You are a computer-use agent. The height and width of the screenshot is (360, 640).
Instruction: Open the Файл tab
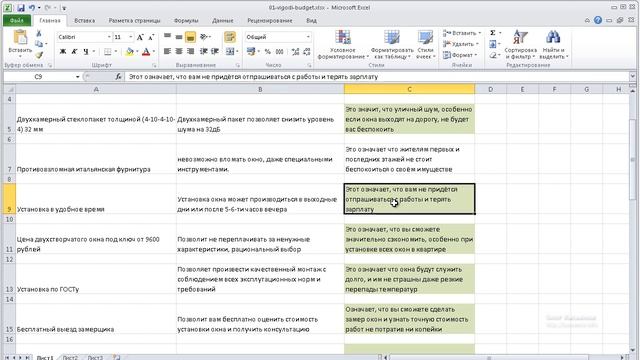pyautogui.click(x=17, y=20)
